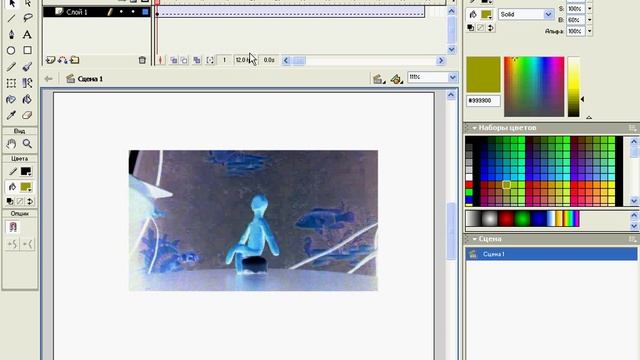Viewport: 640px width, 360px height.
Task: Open the Solid fill style dropdown
Action: [548, 14]
